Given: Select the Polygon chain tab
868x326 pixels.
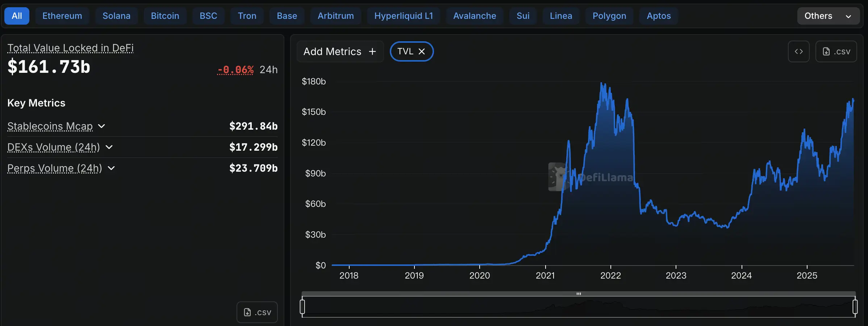Looking at the screenshot, I should (x=609, y=16).
